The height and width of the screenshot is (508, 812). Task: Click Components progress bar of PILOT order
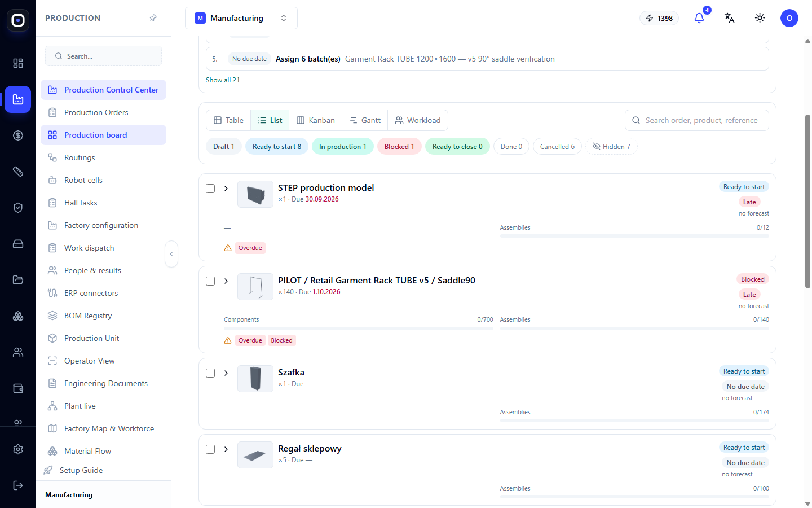tap(359, 328)
